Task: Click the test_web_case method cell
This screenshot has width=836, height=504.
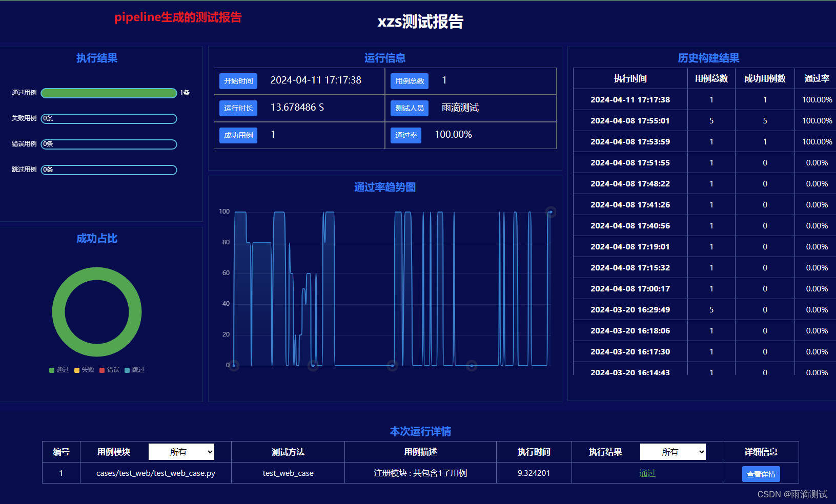Action: pos(288,473)
